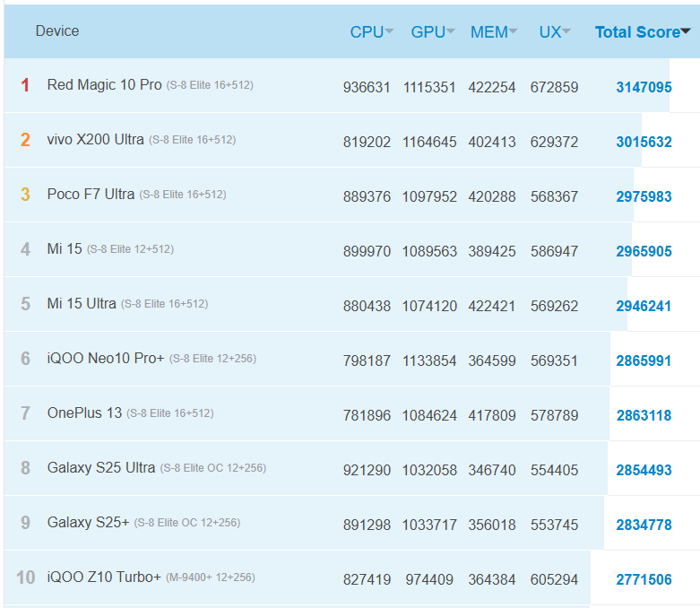700x608 pixels.
Task: Open Galaxy S25+ device entry
Action: tap(89, 522)
